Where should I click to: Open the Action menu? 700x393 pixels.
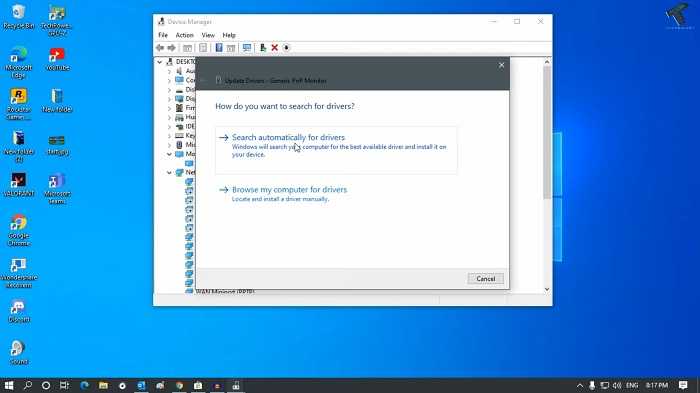click(184, 35)
